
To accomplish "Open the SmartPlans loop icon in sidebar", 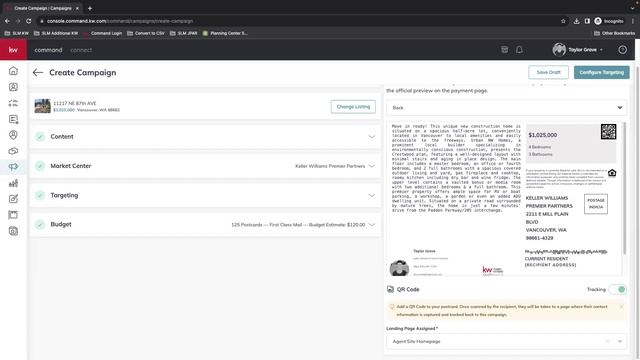I will (x=13, y=151).
